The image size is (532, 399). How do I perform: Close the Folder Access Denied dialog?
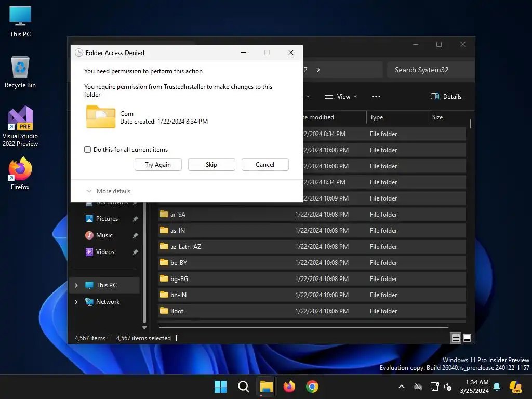click(291, 52)
